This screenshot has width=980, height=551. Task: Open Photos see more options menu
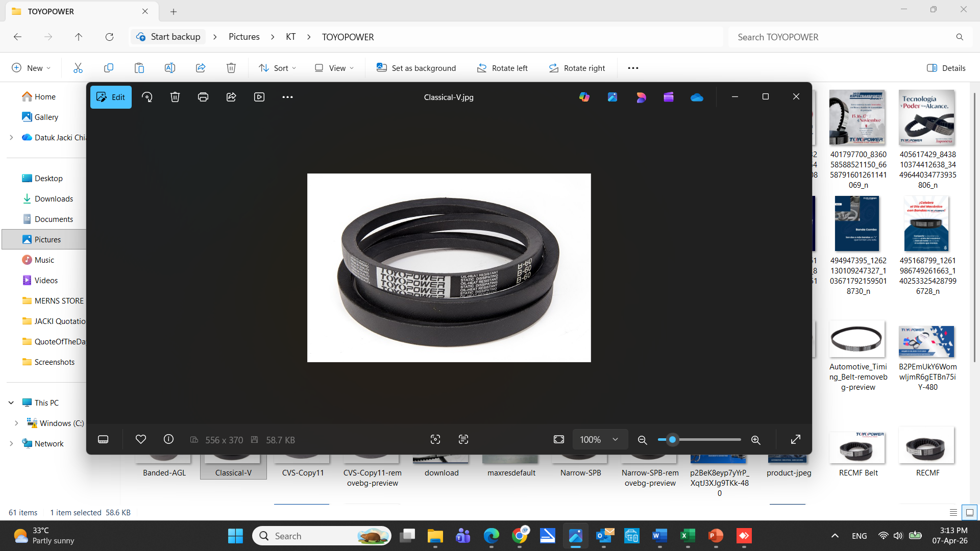[x=288, y=97]
